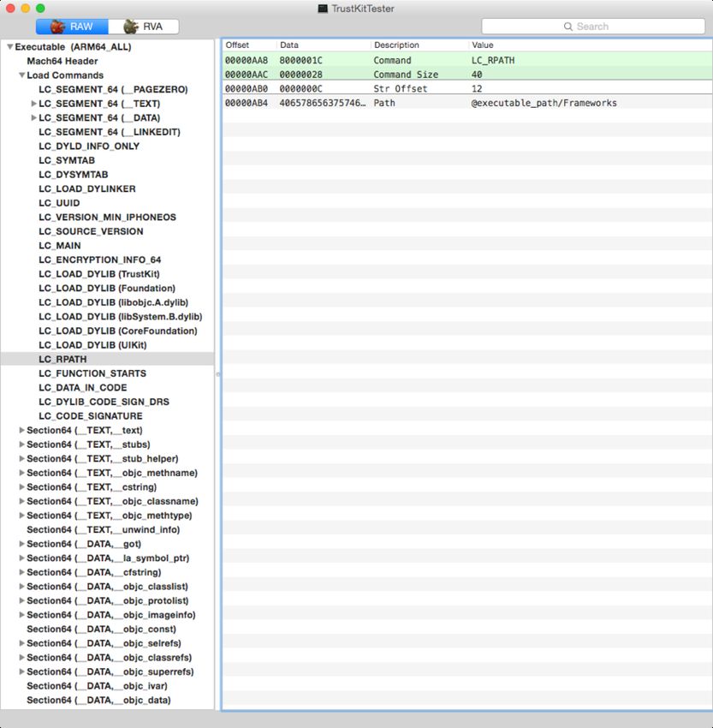Select LC_LOAD_DYLIB (Foundation) entry
This screenshot has width=713, height=728.
pos(107,289)
